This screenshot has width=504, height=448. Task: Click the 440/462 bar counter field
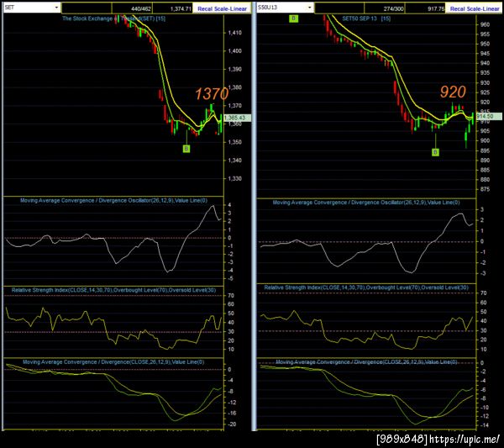pos(132,8)
